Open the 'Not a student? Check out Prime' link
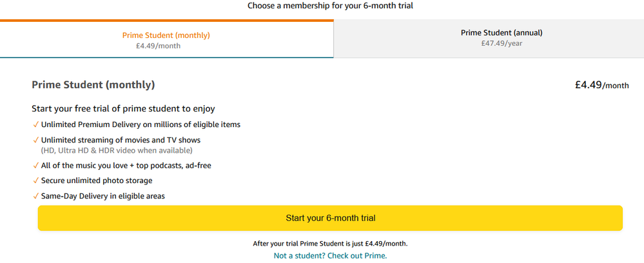Screen dimensions: 644x263 click(330, 255)
